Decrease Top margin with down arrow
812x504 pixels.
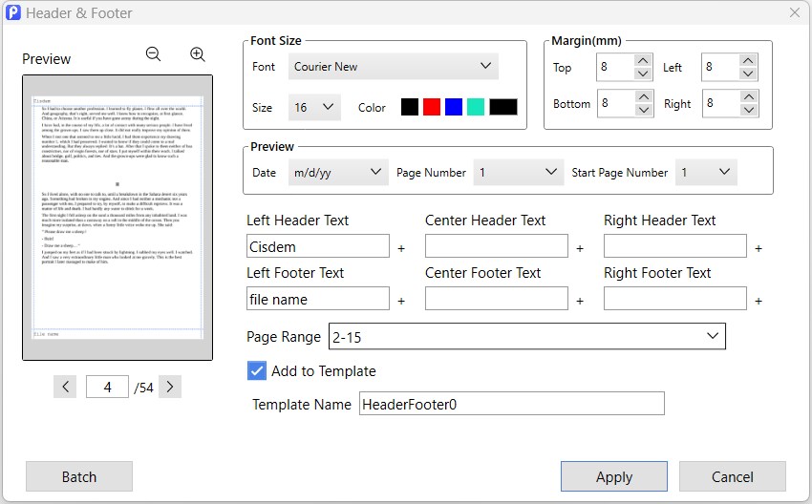[643, 73]
